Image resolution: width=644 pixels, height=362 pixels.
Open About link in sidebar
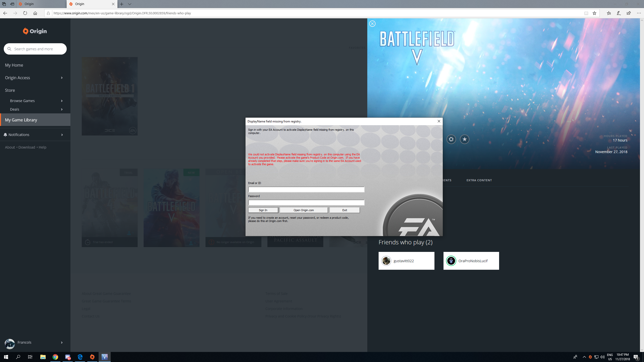coord(10,147)
